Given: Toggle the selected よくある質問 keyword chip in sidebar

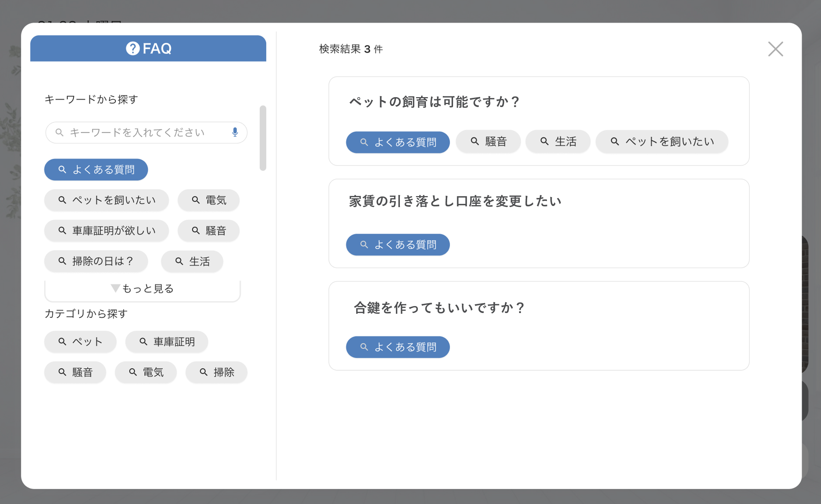Looking at the screenshot, I should tap(96, 170).
